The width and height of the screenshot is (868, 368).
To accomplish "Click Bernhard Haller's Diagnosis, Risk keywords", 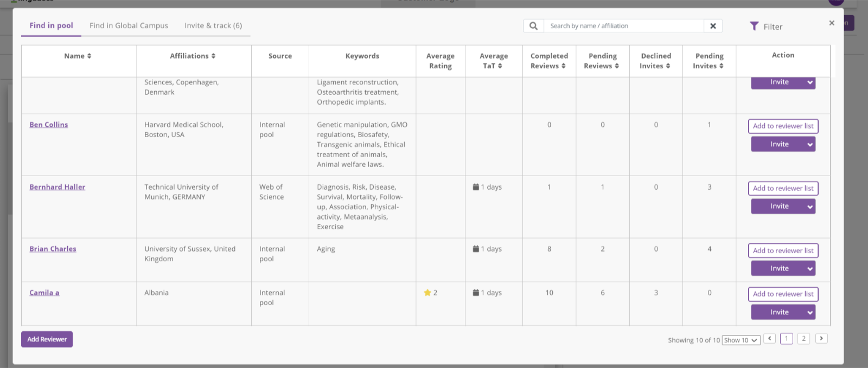I will (x=360, y=206).
